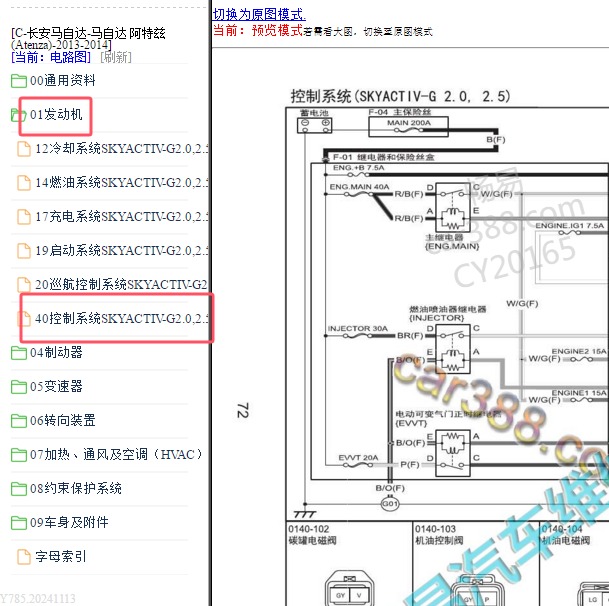Open 40控制系统SKYACTIV-G2.0 document
609x606 pixels.
[122, 319]
